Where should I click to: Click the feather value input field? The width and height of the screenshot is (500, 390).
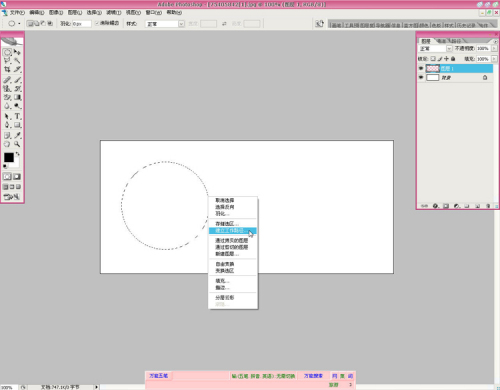tap(81, 24)
